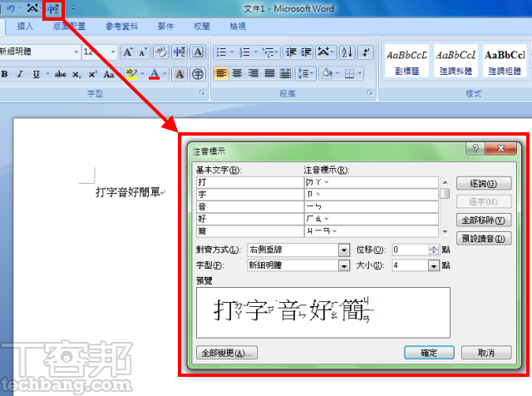Viewport: 532px width, 396px height.
Task: Open font size dropdown
Action: pyautogui.click(x=113, y=52)
